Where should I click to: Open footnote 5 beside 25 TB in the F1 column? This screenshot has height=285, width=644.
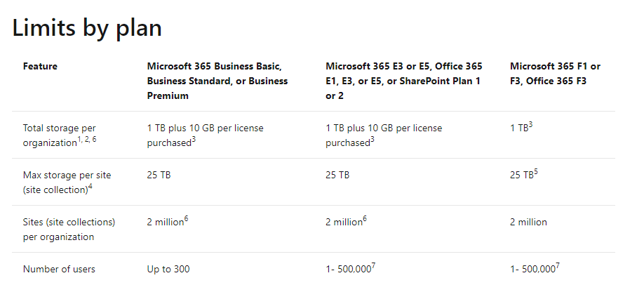[536, 172]
